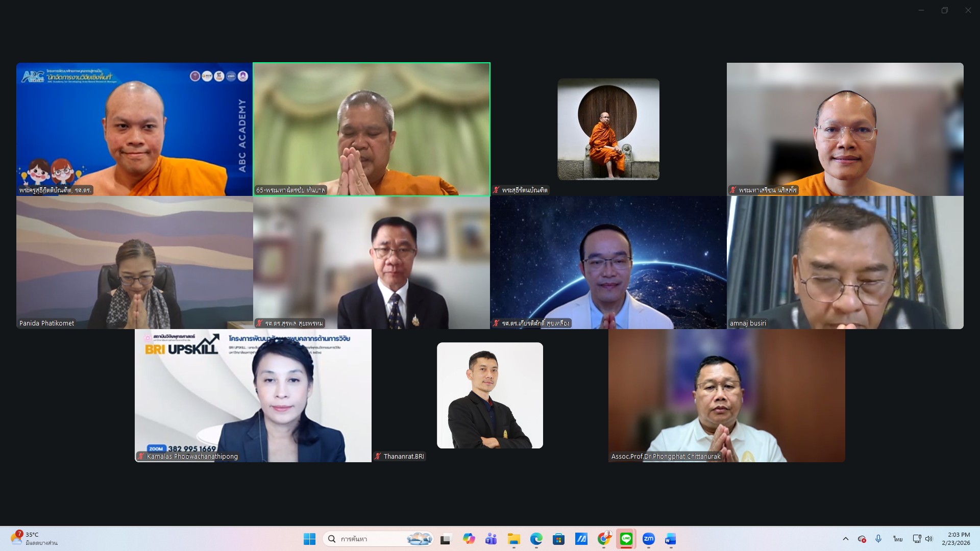Open Microsoft Teams taskbar icon
The height and width of the screenshot is (551, 980).
(x=491, y=539)
